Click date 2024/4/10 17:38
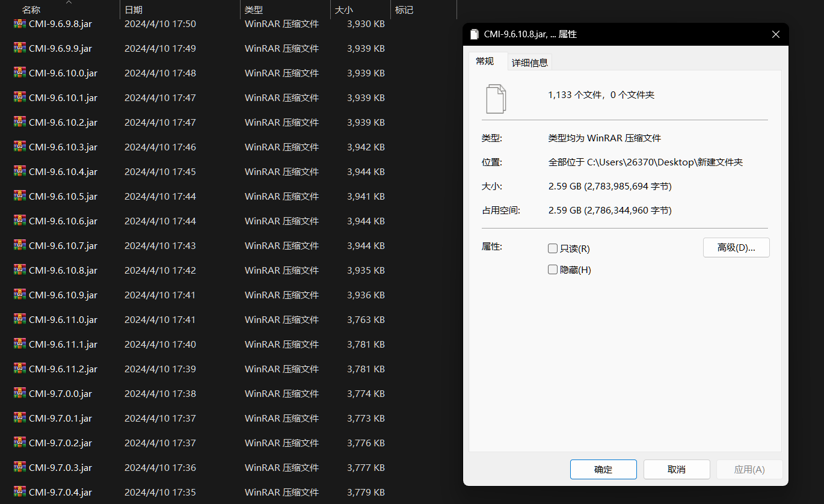Image resolution: width=824 pixels, height=504 pixels. point(160,393)
